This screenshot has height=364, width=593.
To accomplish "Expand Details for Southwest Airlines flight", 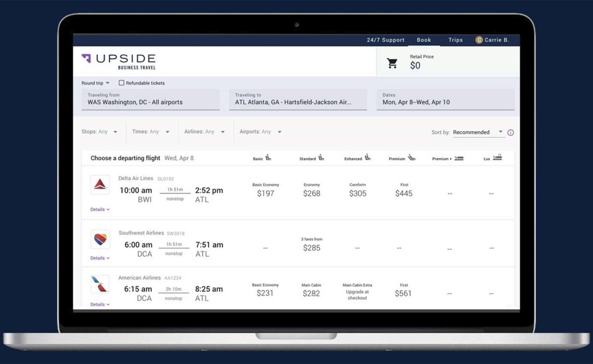I will pos(100,258).
